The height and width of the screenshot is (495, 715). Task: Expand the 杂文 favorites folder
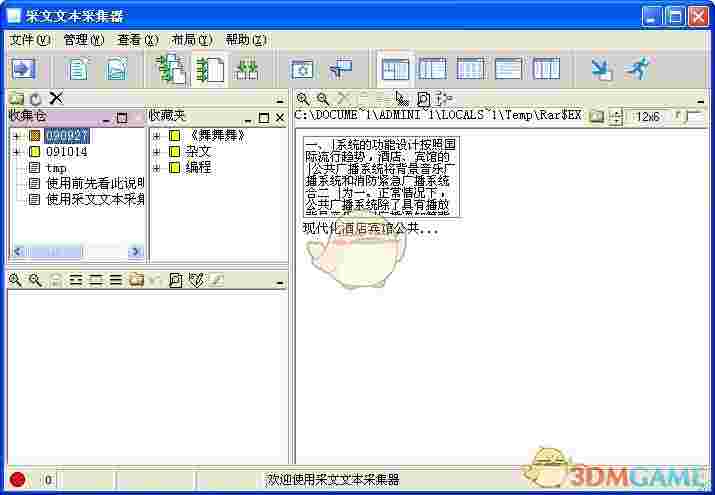coord(156,152)
